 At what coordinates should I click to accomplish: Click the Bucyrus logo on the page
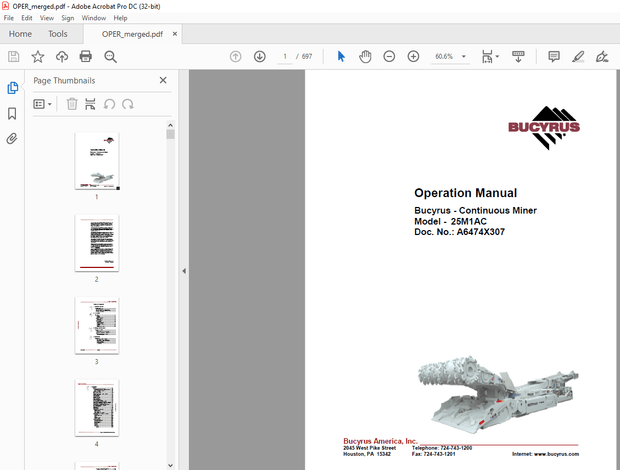[544, 128]
